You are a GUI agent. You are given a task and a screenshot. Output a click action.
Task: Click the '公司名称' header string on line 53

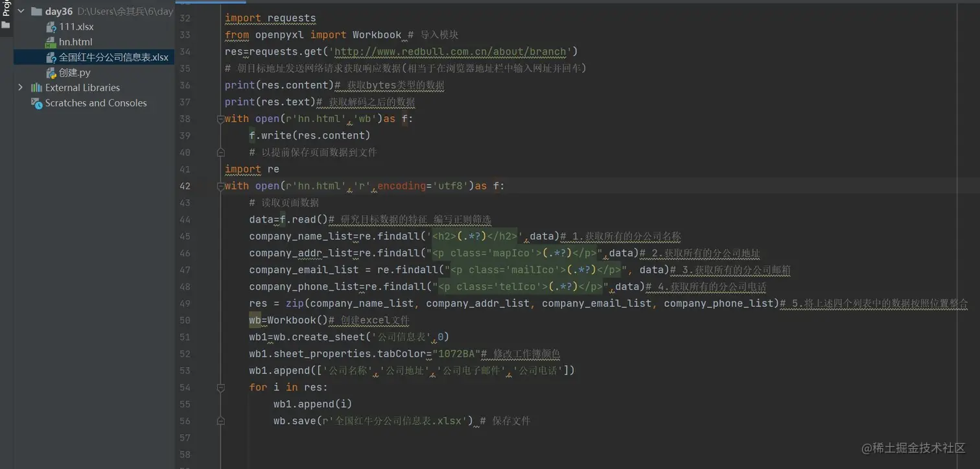point(346,371)
